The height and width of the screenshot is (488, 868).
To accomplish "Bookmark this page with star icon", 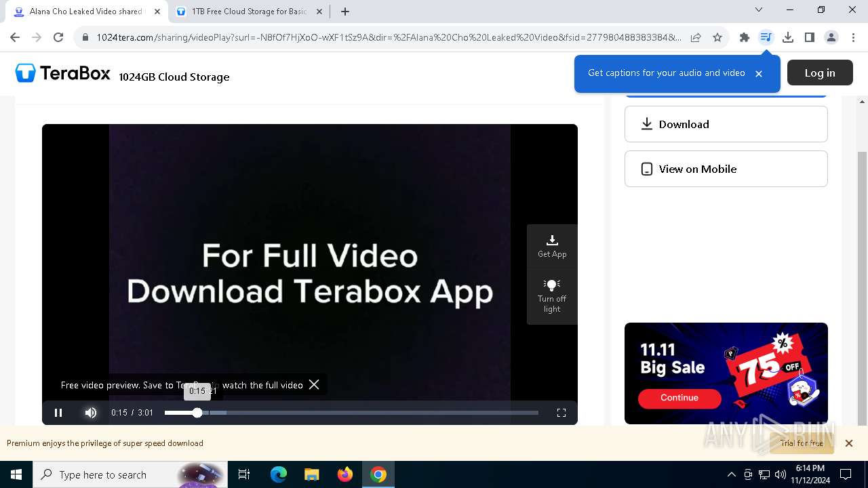I will click(x=717, y=37).
